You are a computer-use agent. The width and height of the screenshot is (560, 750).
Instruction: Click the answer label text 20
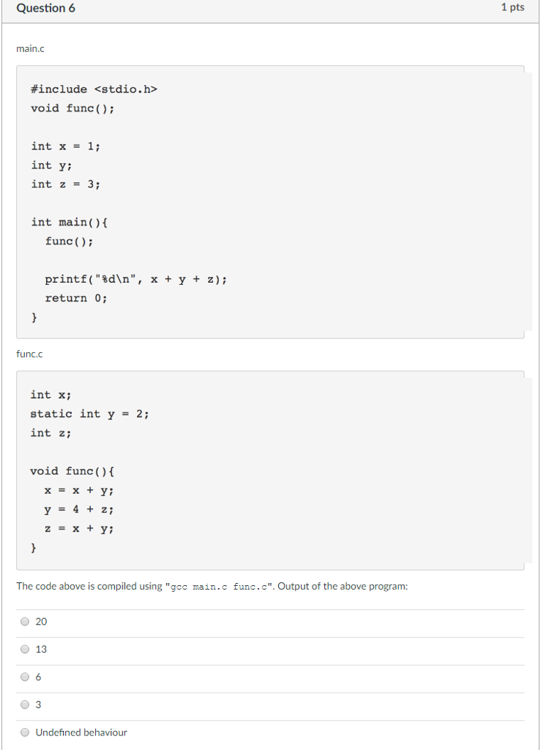[41, 621]
